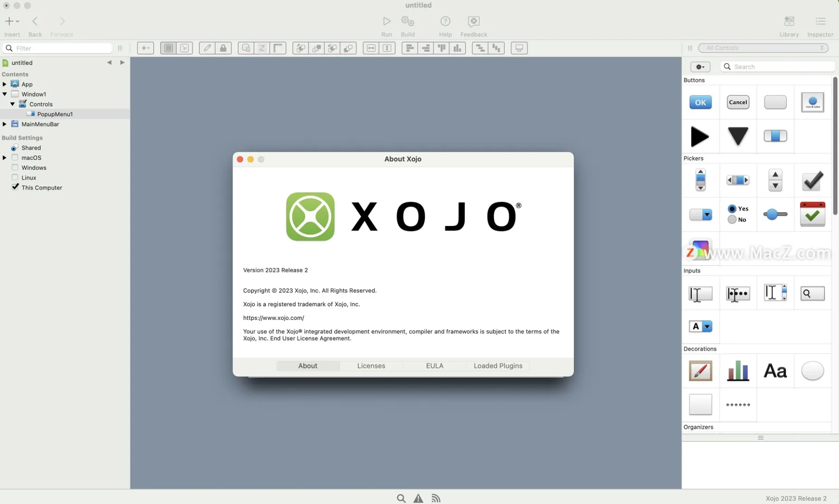Click the Library Search field

point(777,66)
